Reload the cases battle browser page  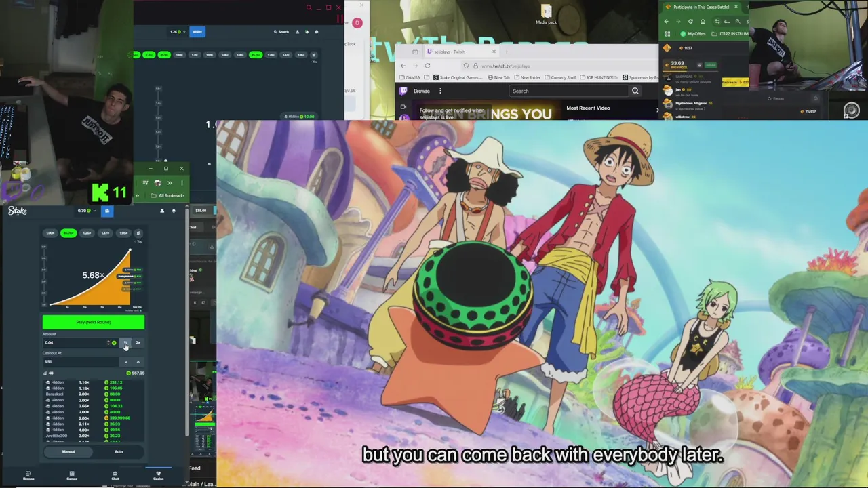(690, 21)
